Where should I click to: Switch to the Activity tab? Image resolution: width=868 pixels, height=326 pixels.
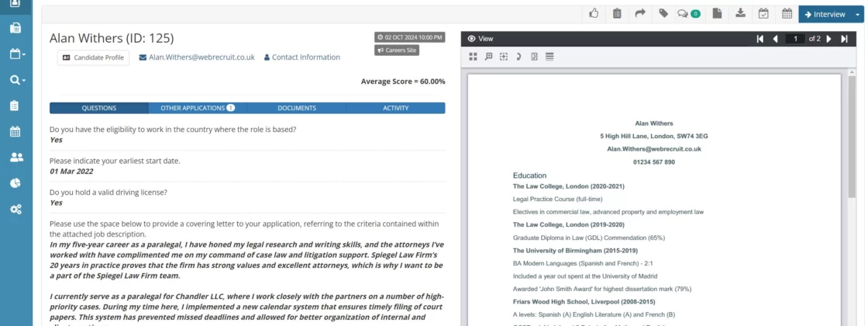pos(395,108)
